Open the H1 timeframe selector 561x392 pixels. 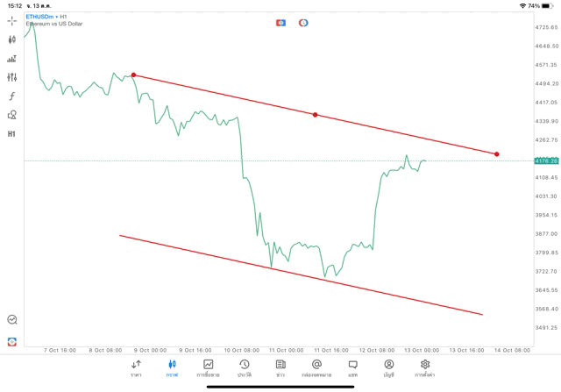12,134
